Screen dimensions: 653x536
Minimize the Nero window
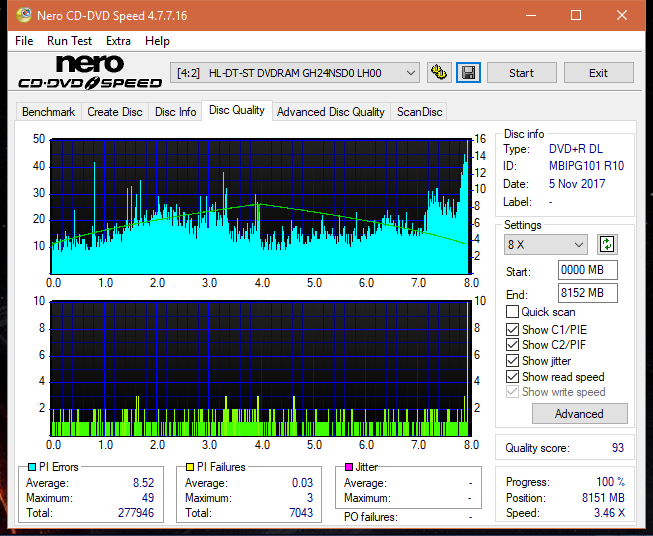point(531,15)
